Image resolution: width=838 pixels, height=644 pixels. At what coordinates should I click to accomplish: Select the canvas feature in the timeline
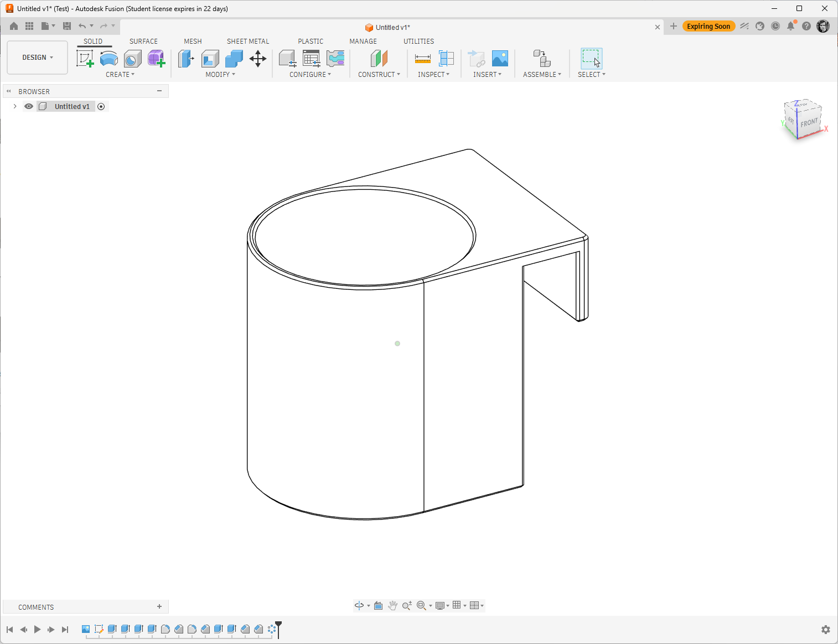pos(86,629)
